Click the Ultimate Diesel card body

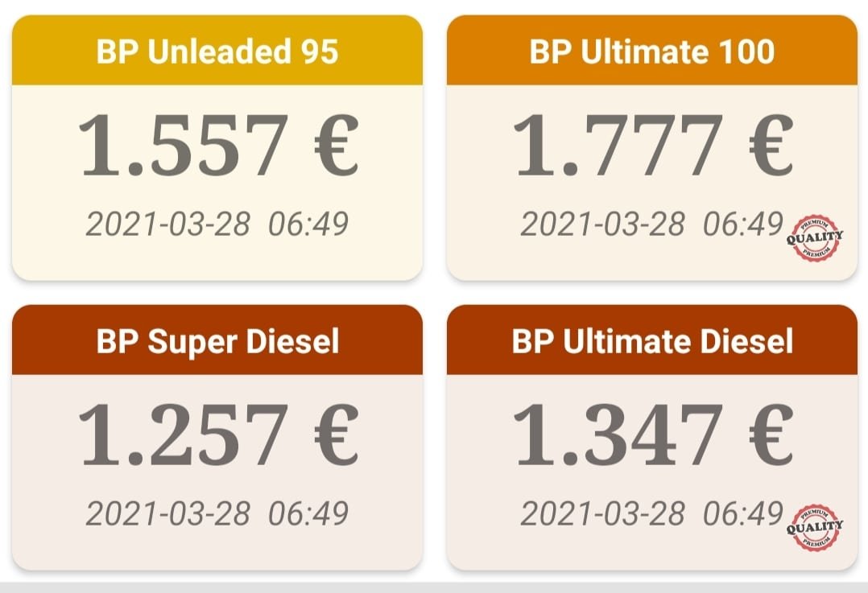[652, 472]
